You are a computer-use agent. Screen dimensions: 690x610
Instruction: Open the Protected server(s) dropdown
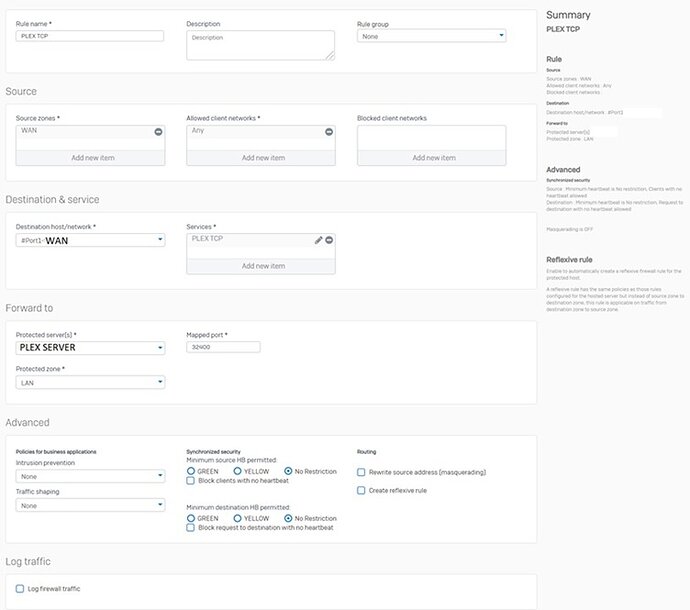tap(90, 347)
